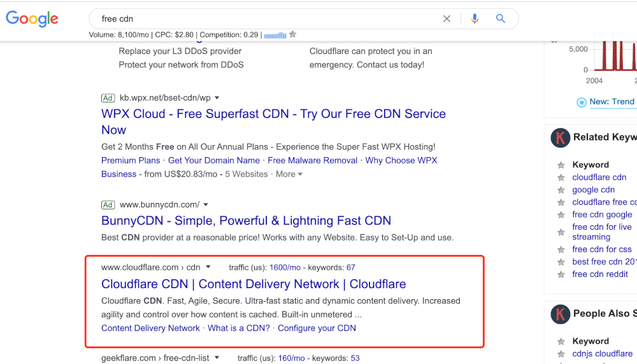
Task: Click the keywords count 67 for Cloudflare
Action: pos(350,268)
